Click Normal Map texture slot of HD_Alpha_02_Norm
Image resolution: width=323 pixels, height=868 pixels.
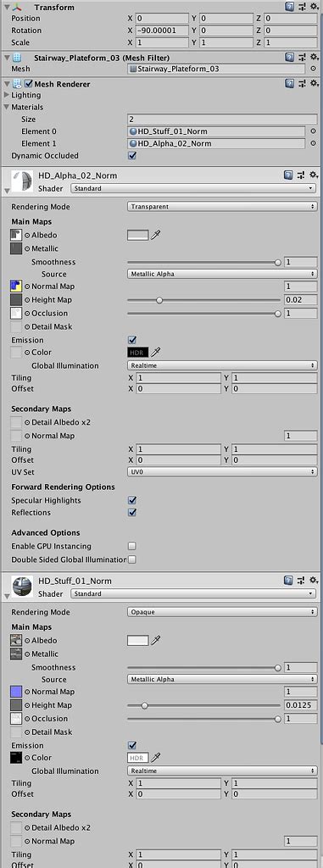tap(16, 287)
